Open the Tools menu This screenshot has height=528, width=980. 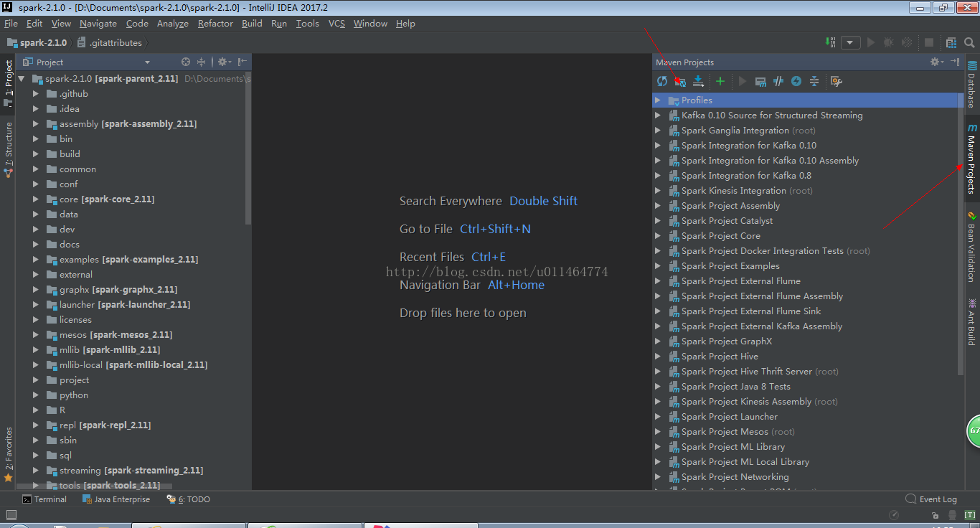308,24
